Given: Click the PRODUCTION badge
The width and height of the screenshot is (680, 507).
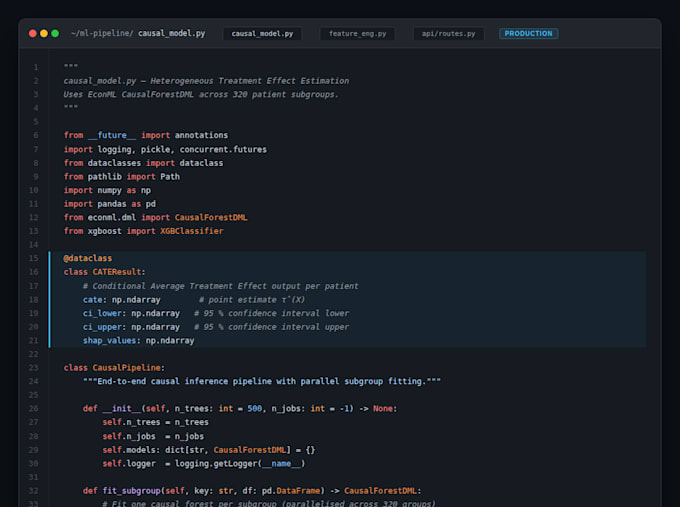Looking at the screenshot, I should (528, 34).
